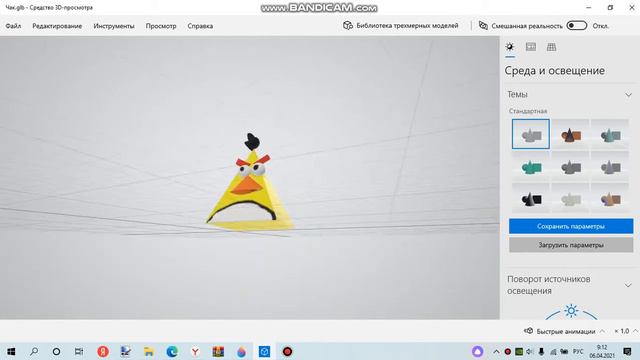Open File Explorer from taskbar
This screenshot has height=360, width=640.
point(149,351)
